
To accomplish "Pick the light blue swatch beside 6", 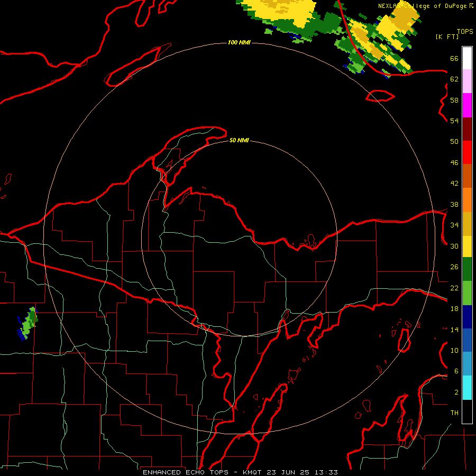I will (467, 364).
